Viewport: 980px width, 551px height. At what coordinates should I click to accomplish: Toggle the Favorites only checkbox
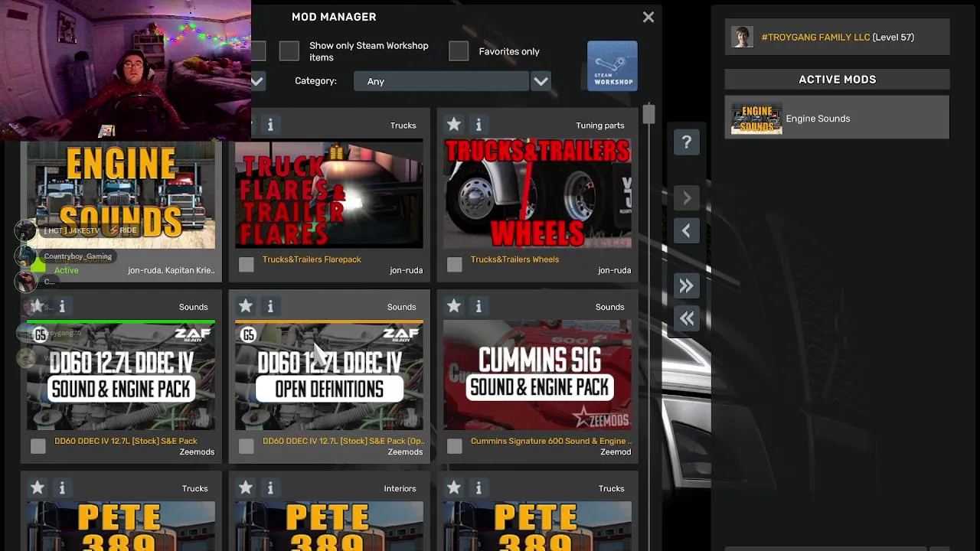coord(459,51)
